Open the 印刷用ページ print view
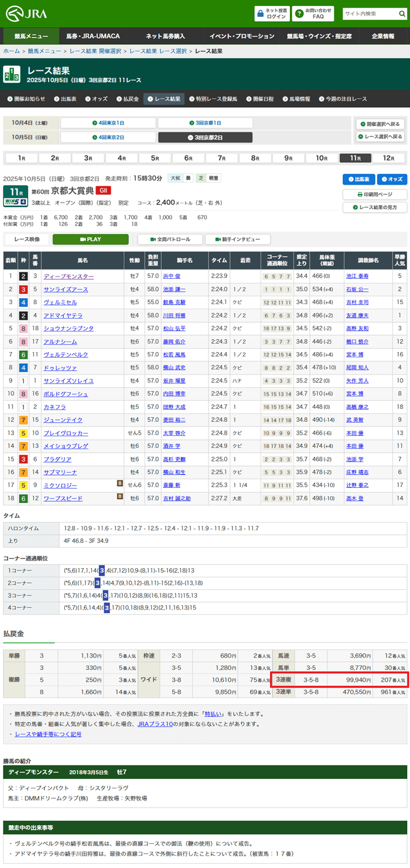This screenshot has width=410, height=868. (x=375, y=194)
